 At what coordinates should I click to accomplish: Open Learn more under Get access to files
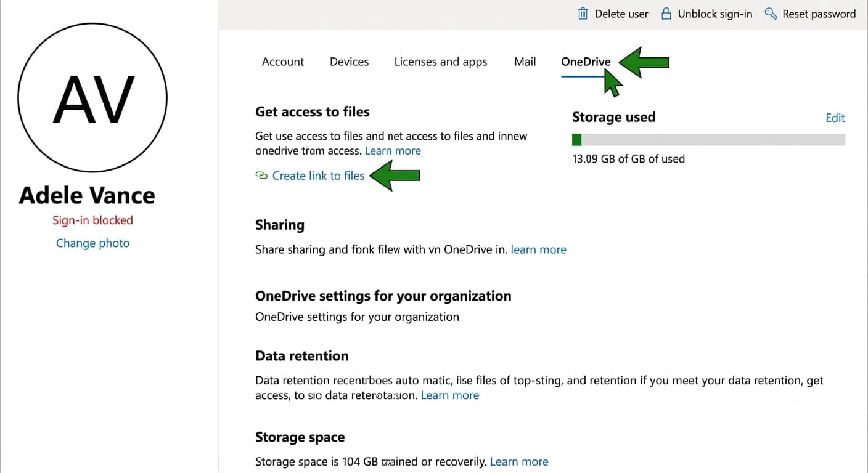point(393,151)
